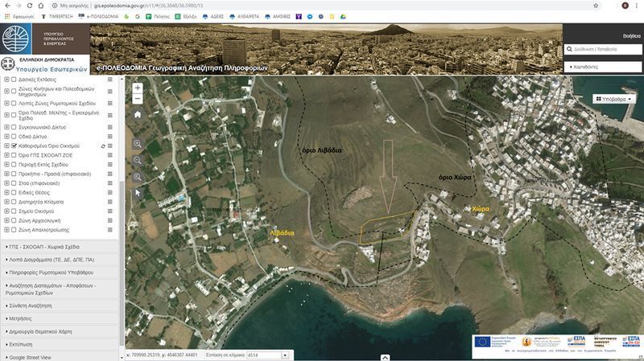Select the pointer arrow map tool
Screen dimensions: 644x361
pyautogui.click(x=138, y=193)
